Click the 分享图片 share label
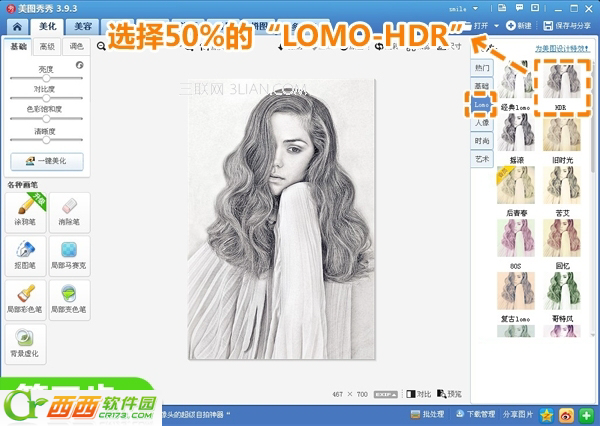This screenshot has height=426, width=600. [518, 414]
